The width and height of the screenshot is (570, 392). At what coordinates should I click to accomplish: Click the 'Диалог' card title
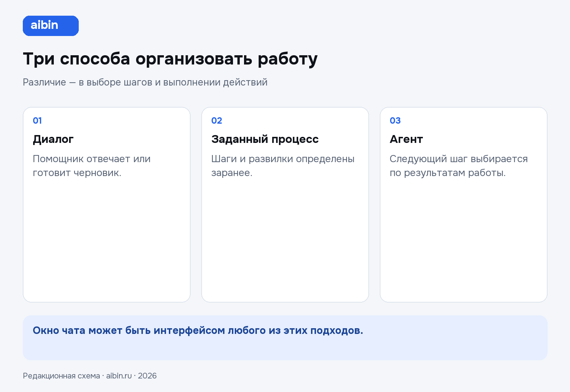(x=53, y=139)
